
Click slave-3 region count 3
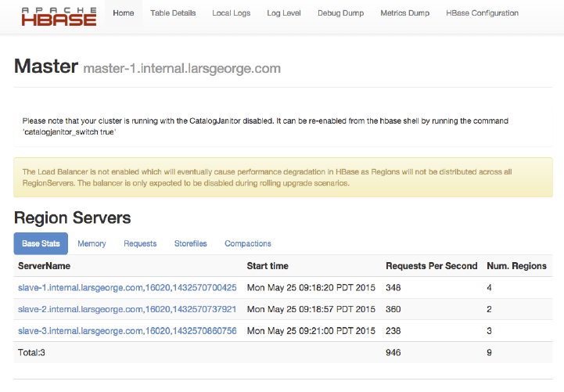tap(489, 331)
